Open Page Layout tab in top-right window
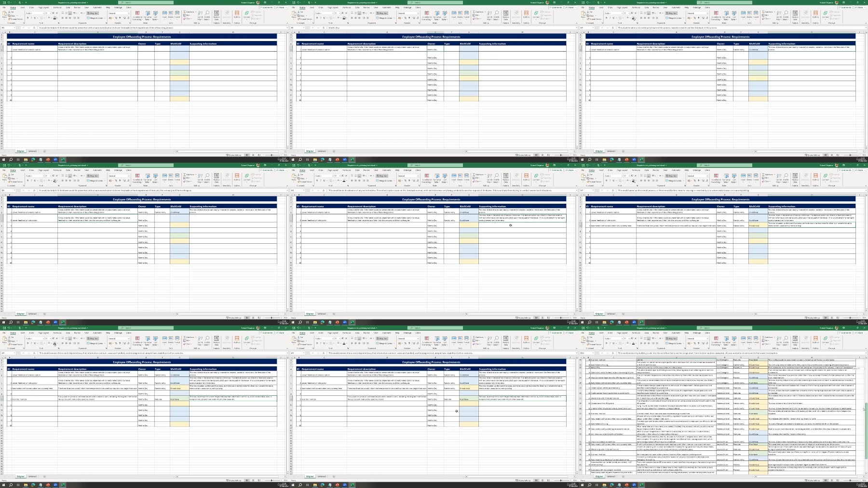Viewport: 868px width, 488px height. (622, 7)
